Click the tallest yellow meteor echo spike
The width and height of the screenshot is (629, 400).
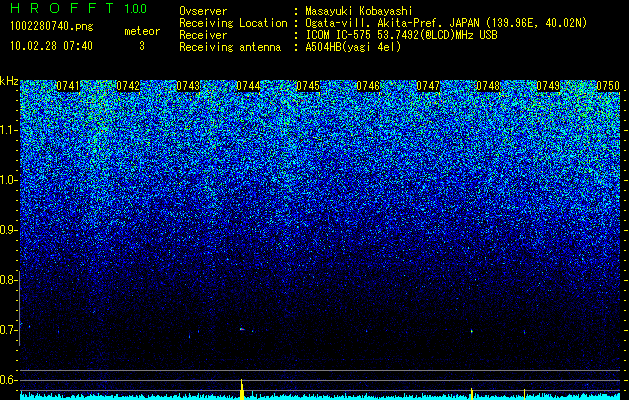point(242,389)
